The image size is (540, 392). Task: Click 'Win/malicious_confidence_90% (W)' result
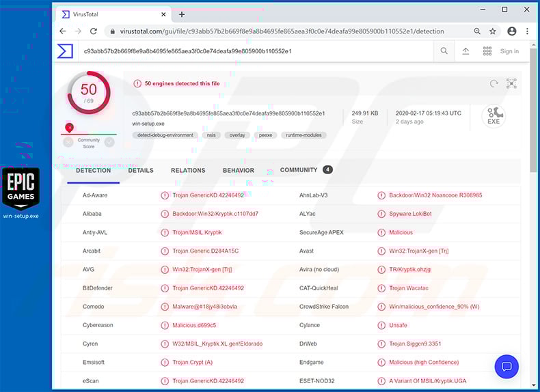click(x=434, y=307)
